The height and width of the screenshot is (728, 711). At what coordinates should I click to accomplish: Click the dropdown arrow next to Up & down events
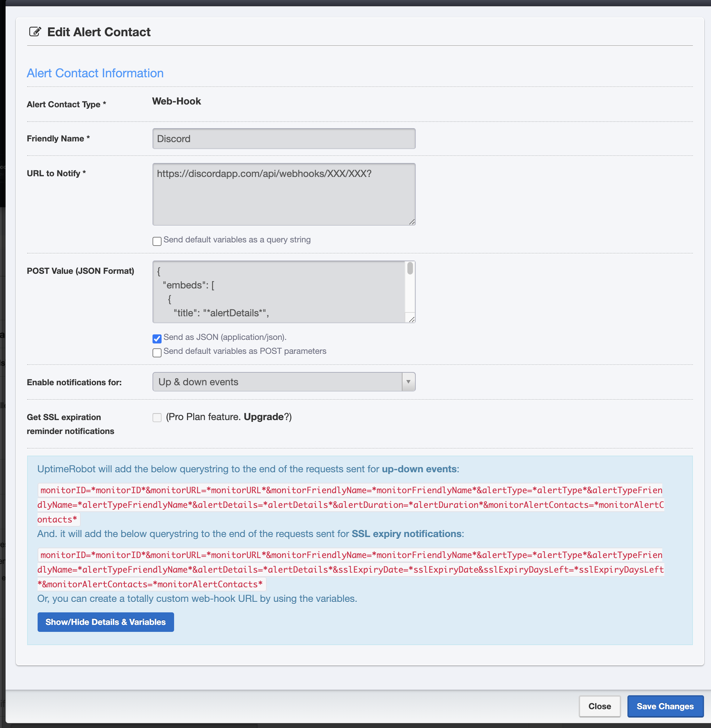[x=408, y=382]
